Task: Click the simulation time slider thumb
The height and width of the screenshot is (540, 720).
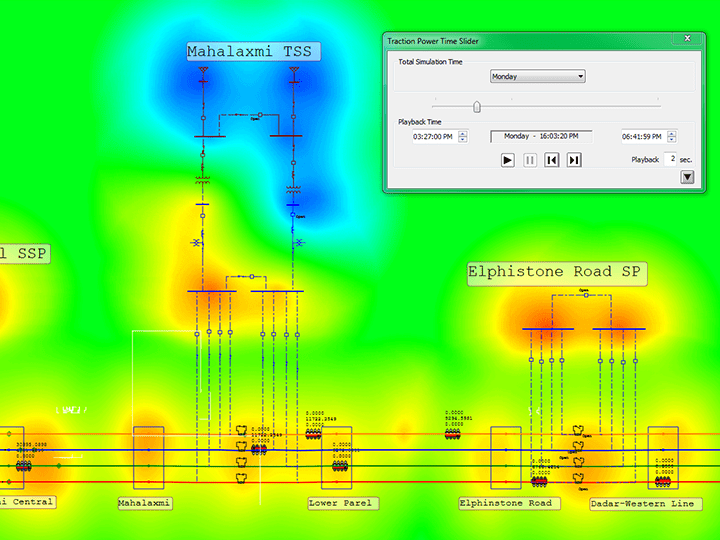Action: (477, 106)
